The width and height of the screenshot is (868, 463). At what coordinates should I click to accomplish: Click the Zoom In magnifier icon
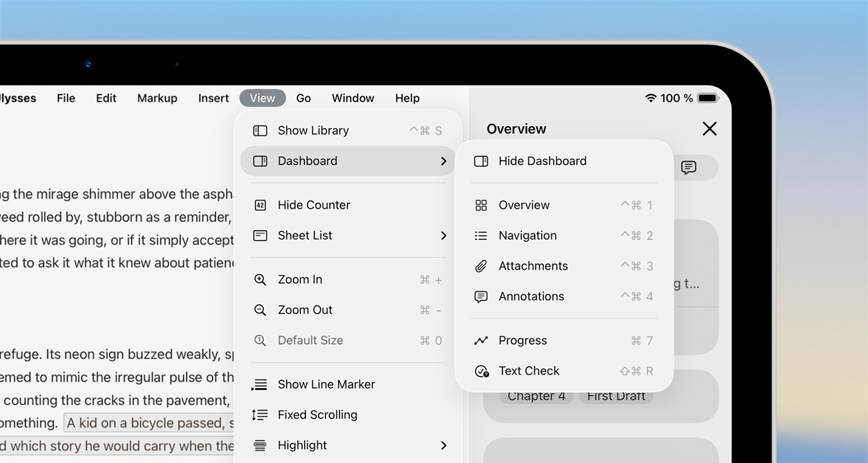click(260, 280)
